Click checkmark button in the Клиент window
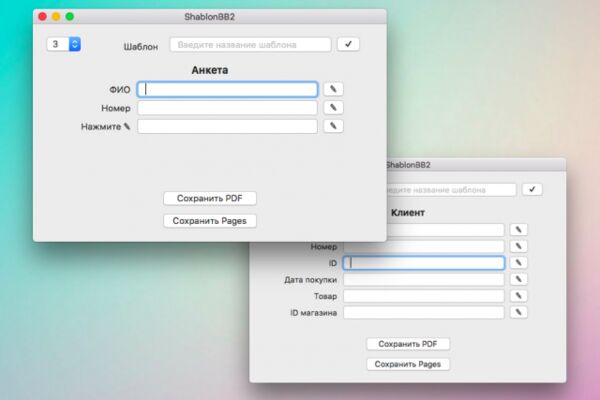 pos(532,189)
